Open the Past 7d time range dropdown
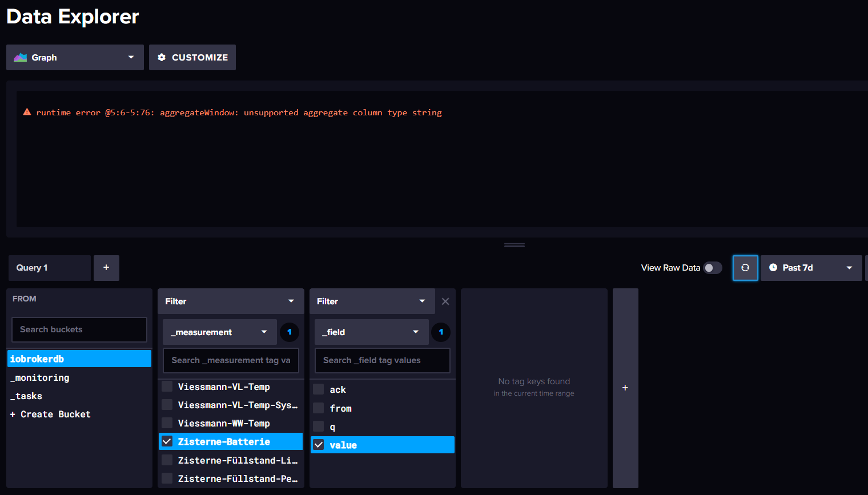 pyautogui.click(x=811, y=268)
